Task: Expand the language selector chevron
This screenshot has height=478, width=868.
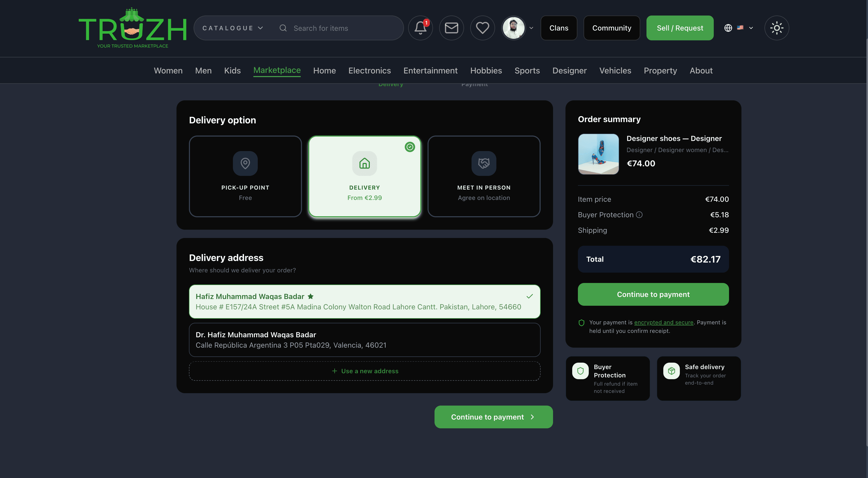Action: click(751, 28)
